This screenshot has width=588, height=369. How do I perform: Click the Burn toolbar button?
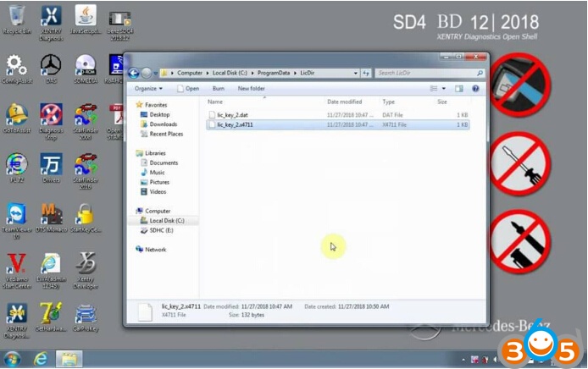click(x=219, y=88)
